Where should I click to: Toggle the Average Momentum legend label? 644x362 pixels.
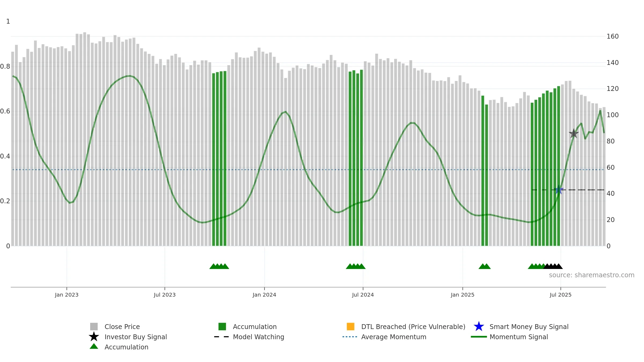point(394,337)
